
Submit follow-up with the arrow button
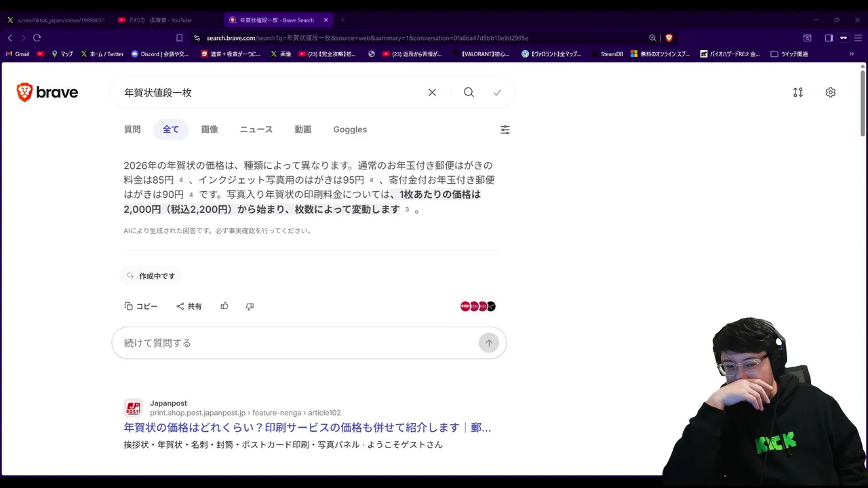(489, 343)
